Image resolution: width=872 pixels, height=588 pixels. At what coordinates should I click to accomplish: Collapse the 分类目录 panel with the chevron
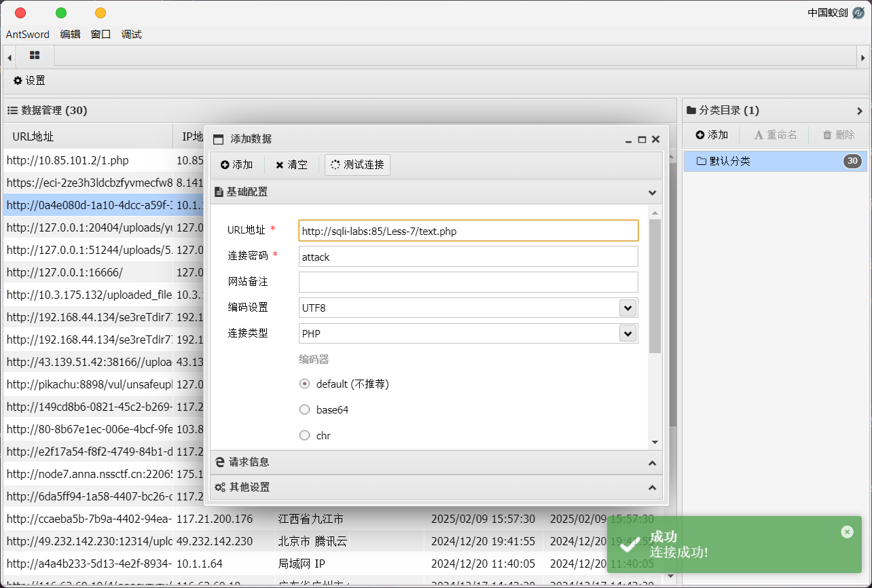(x=860, y=111)
